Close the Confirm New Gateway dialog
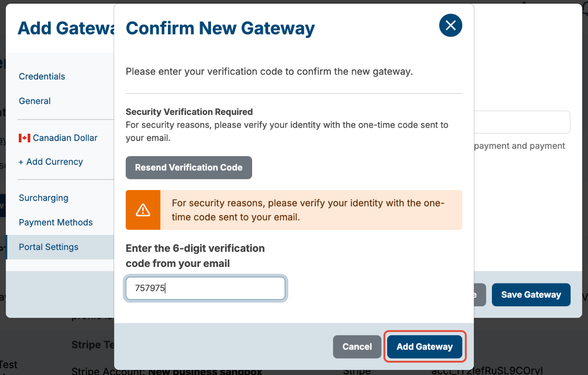Viewport: 588px width, 375px height. click(x=450, y=25)
